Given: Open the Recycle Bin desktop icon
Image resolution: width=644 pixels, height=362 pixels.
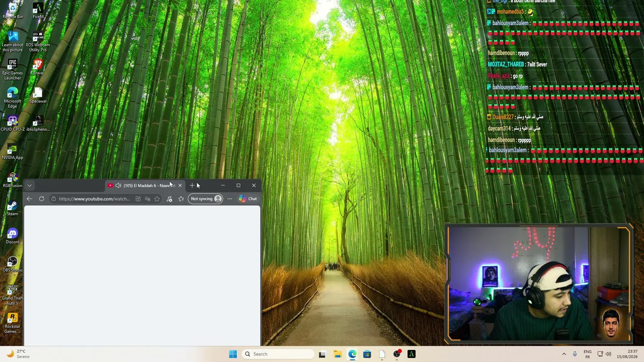Looking at the screenshot, I should [13, 11].
